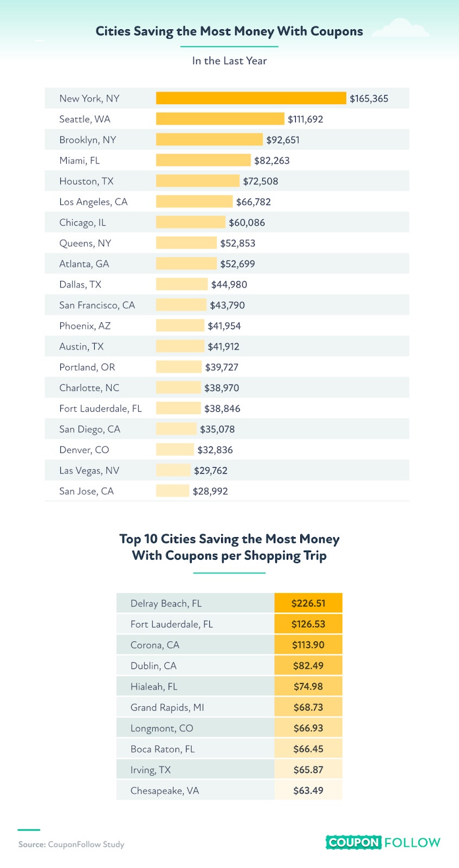Select the Houston, TX row
Viewport: 459px width, 868px height.
click(227, 181)
